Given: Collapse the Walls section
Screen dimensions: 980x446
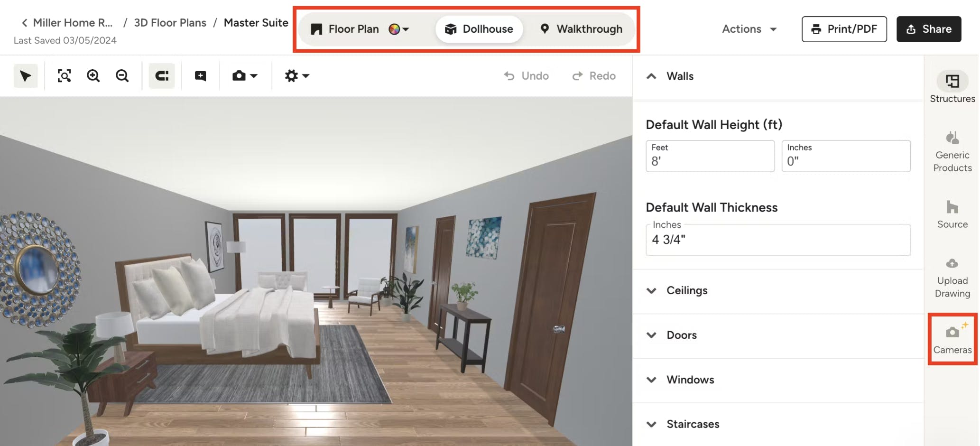Looking at the screenshot, I should [651, 76].
